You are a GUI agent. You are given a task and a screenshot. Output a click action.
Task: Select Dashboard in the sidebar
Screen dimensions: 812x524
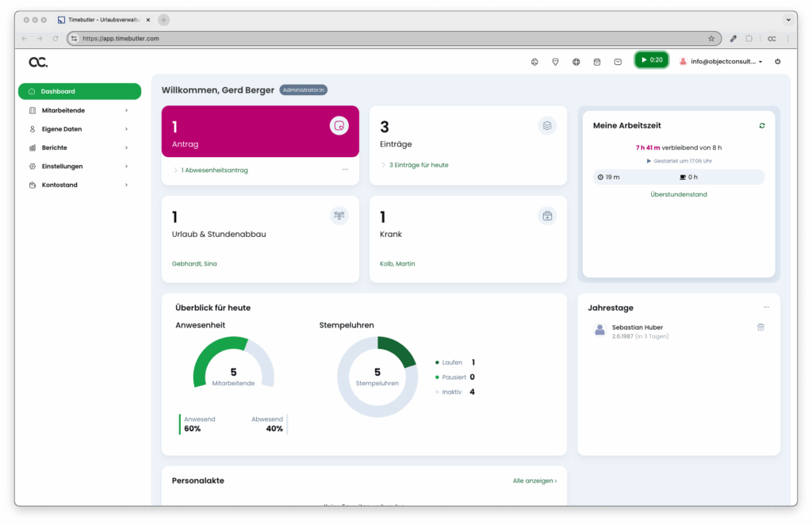click(x=80, y=91)
